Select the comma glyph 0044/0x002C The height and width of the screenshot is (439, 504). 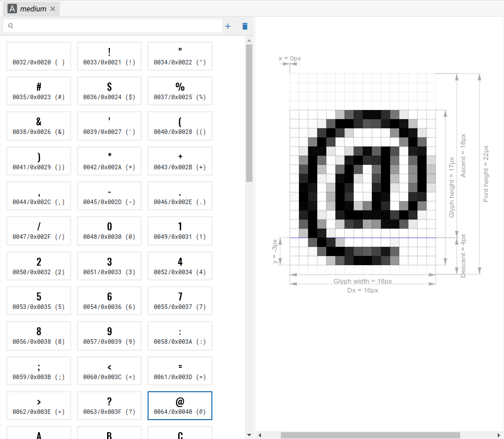[39, 196]
